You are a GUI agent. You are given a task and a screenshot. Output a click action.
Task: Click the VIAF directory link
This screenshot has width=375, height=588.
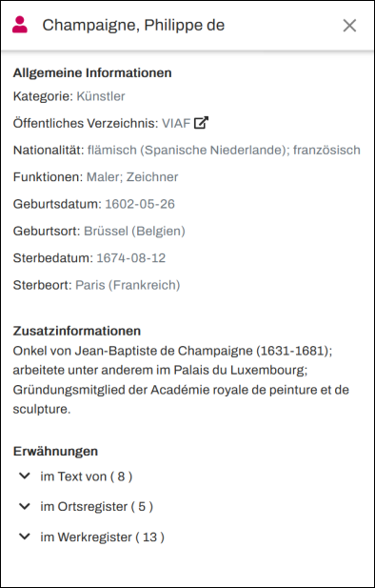click(x=176, y=123)
